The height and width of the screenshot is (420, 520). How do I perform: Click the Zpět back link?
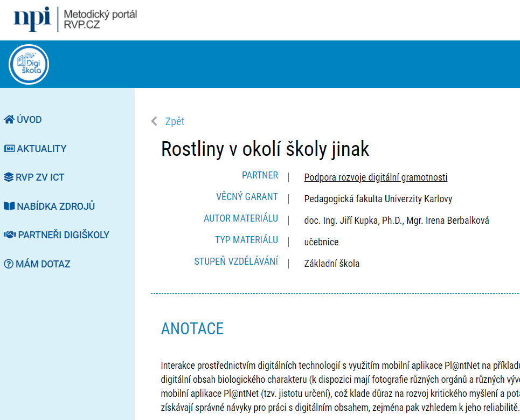tap(175, 121)
